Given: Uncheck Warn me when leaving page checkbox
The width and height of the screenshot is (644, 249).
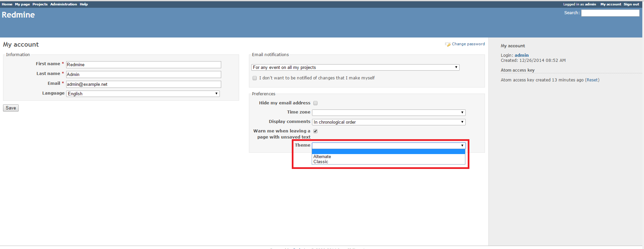Looking at the screenshot, I should pos(315,131).
